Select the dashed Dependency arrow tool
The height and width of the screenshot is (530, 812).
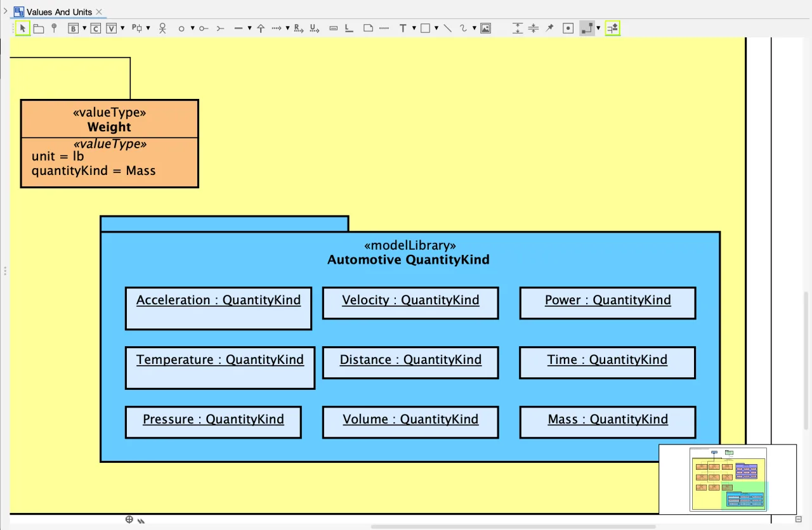(x=277, y=29)
